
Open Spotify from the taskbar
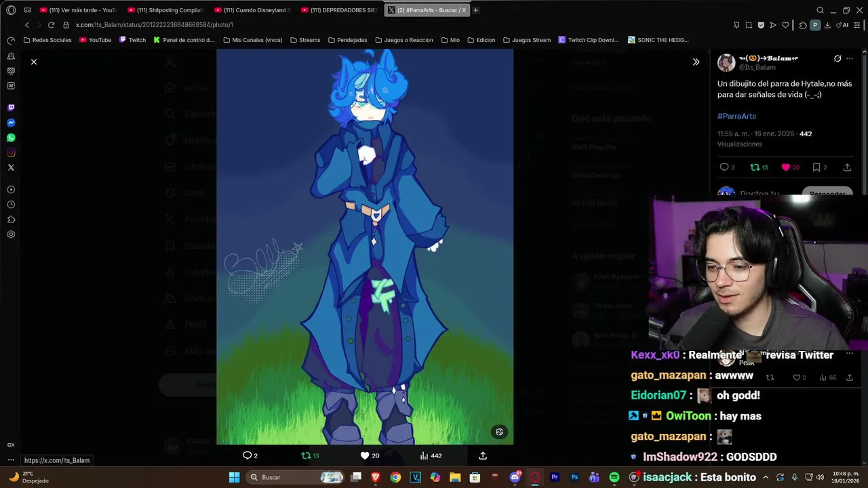pyautogui.click(x=614, y=477)
